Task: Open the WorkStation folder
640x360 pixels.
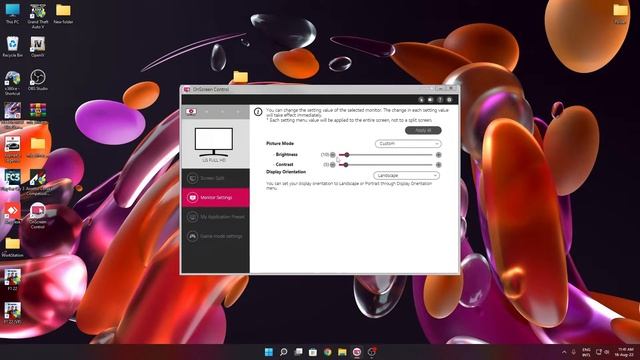Action: [12, 247]
